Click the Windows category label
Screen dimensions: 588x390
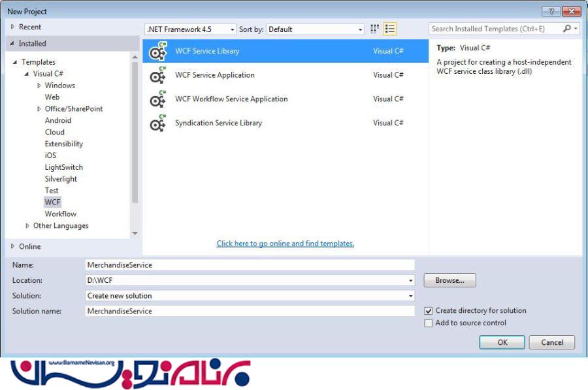60,86
